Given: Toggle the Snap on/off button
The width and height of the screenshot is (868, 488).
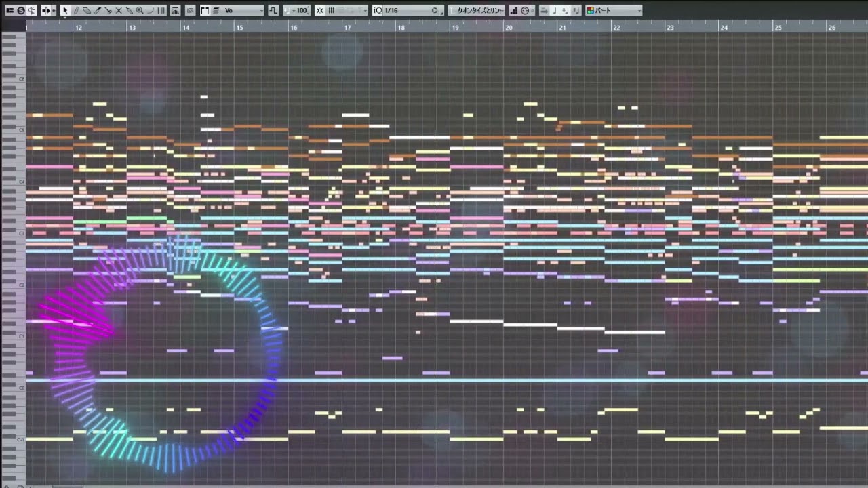Looking at the screenshot, I should pyautogui.click(x=319, y=10).
